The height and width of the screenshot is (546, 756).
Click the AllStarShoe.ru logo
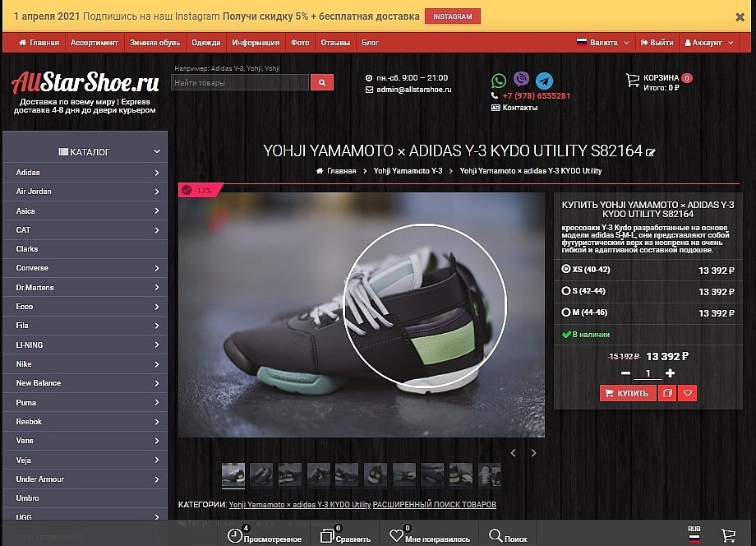85,82
